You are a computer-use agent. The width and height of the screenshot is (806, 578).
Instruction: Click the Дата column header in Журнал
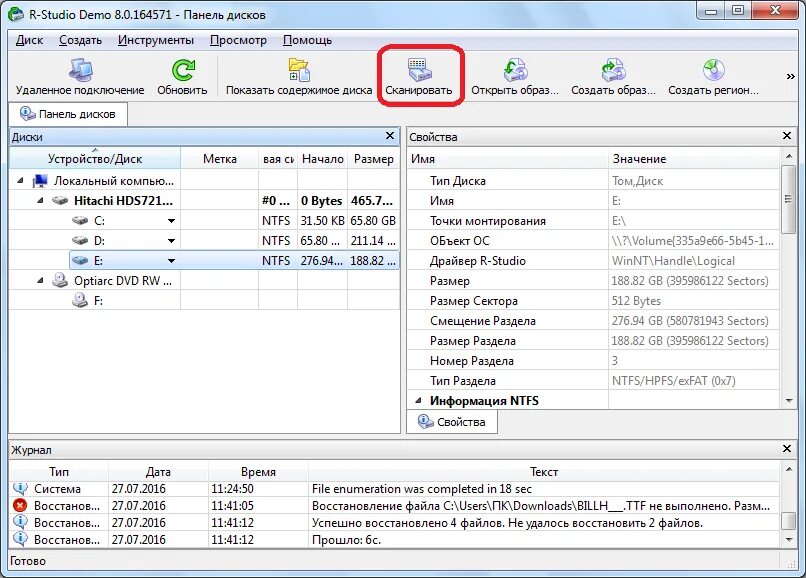point(158,472)
